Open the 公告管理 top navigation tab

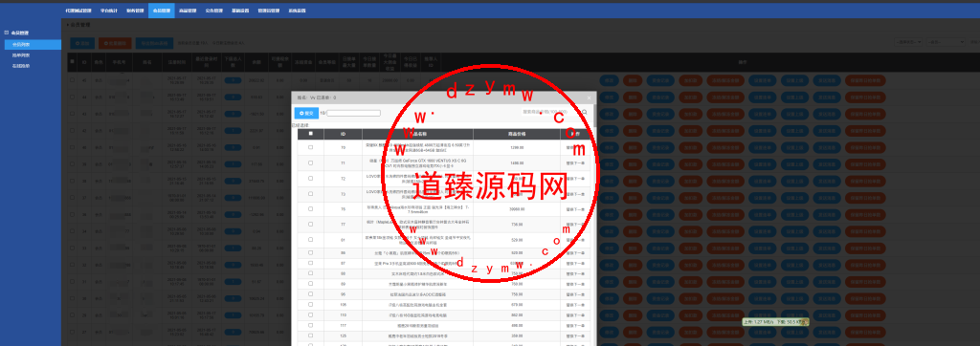pos(213,11)
